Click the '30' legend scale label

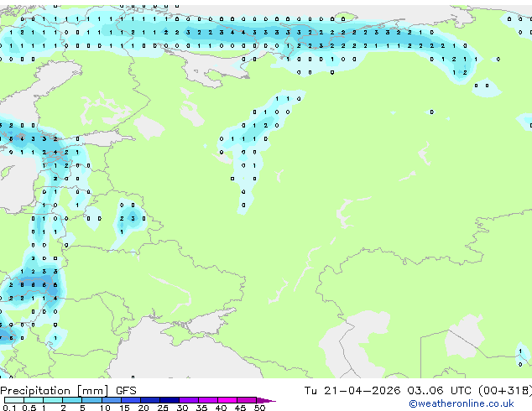[182, 408]
